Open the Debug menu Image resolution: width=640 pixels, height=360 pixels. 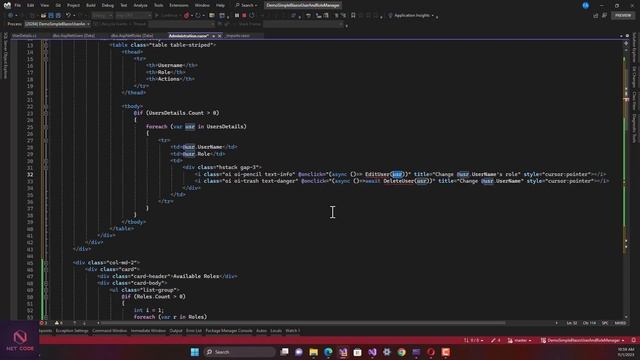coord(108,5)
